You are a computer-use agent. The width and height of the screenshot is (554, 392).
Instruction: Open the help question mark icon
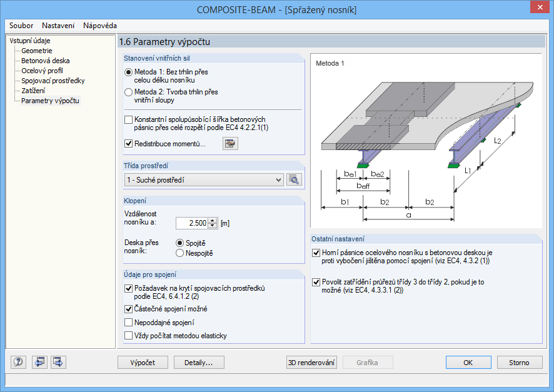point(18,362)
